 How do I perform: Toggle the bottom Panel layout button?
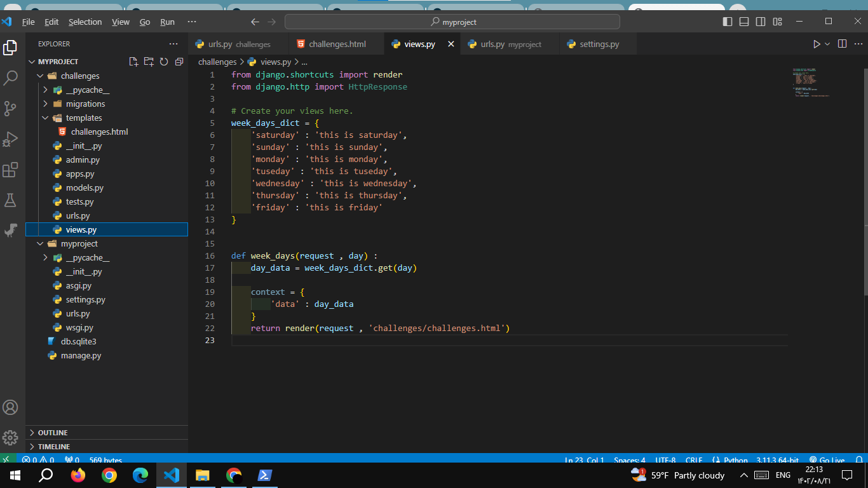click(744, 22)
